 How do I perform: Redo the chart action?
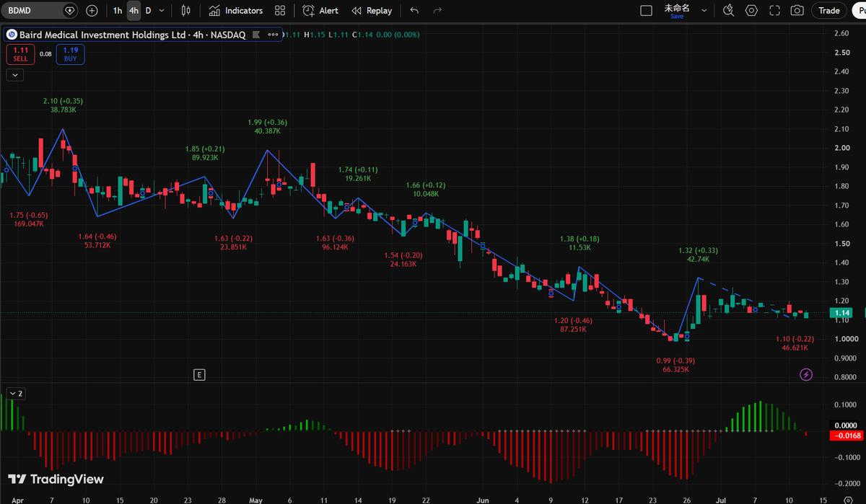[437, 11]
